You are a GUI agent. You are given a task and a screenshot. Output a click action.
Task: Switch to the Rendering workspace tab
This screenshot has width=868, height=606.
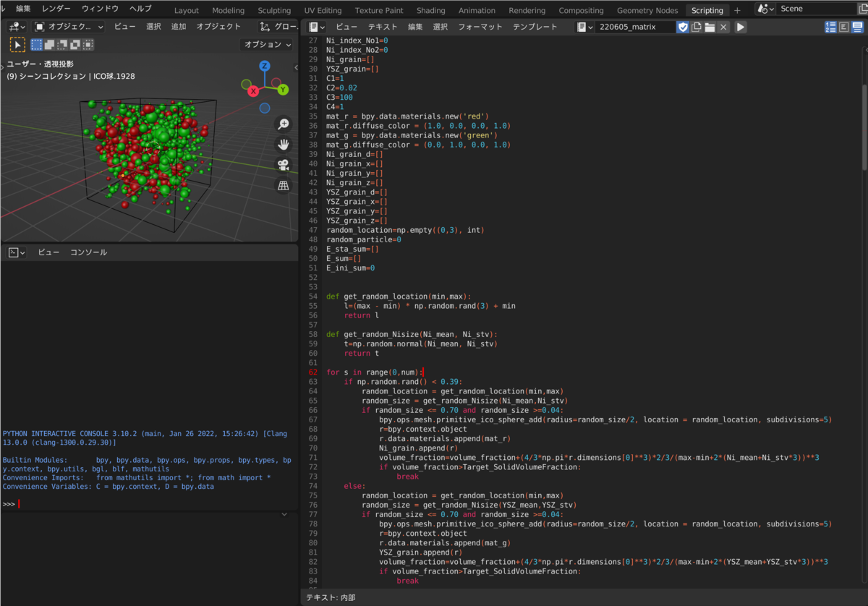pos(527,10)
